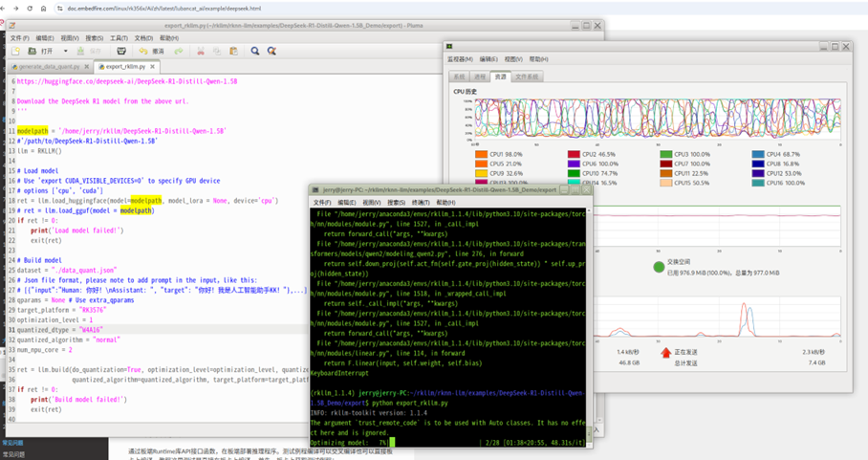
Task: Click the doc.embedfire.com address bar
Action: [x=164, y=9]
